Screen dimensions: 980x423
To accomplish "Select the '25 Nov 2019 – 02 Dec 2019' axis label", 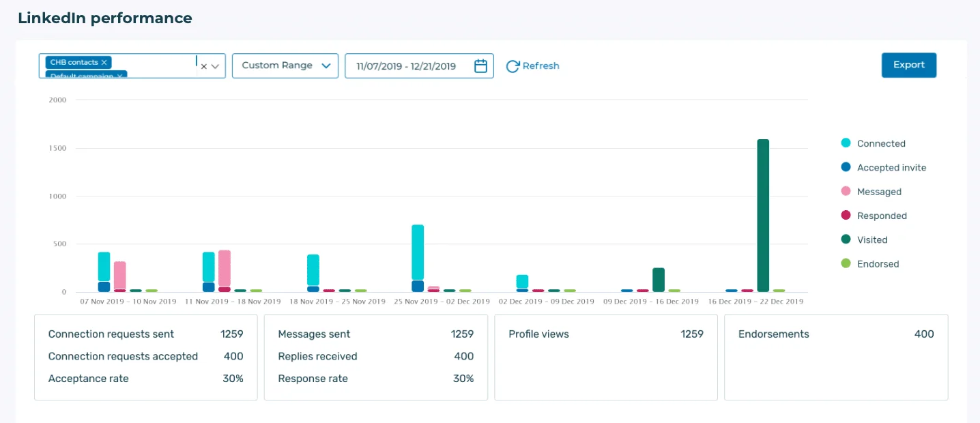I will [x=442, y=301].
